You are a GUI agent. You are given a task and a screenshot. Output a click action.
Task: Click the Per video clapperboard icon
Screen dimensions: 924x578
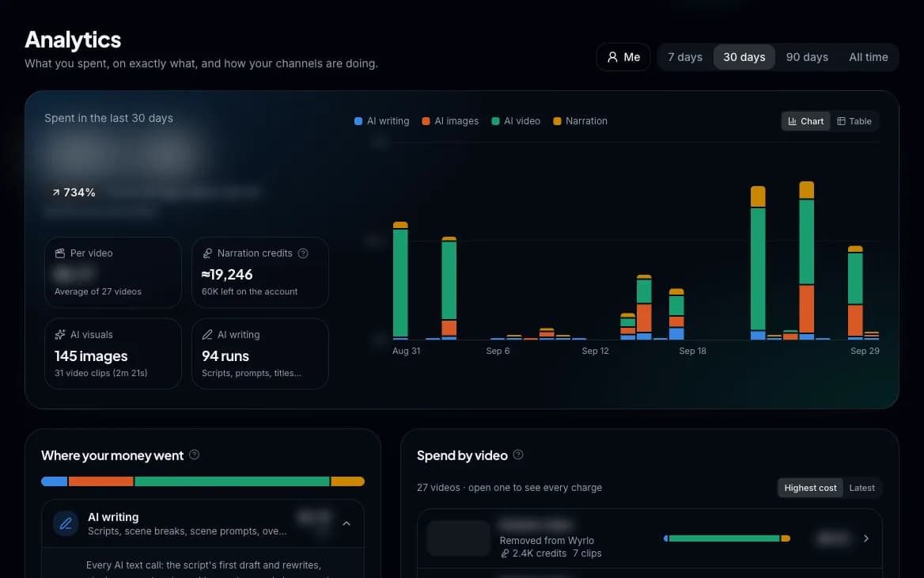[59, 253]
